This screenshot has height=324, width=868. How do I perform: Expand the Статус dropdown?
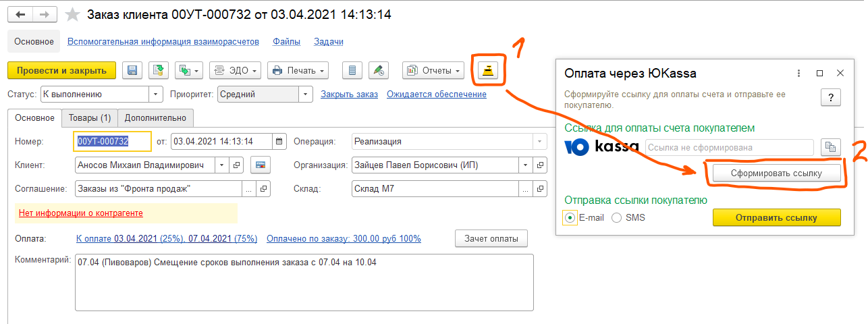156,94
